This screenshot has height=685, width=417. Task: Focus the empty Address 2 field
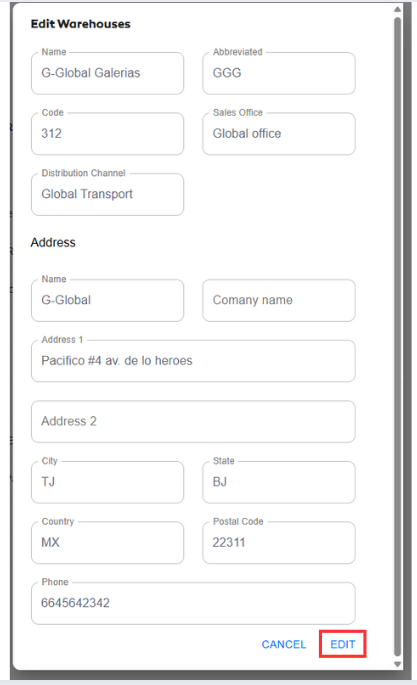[193, 422]
